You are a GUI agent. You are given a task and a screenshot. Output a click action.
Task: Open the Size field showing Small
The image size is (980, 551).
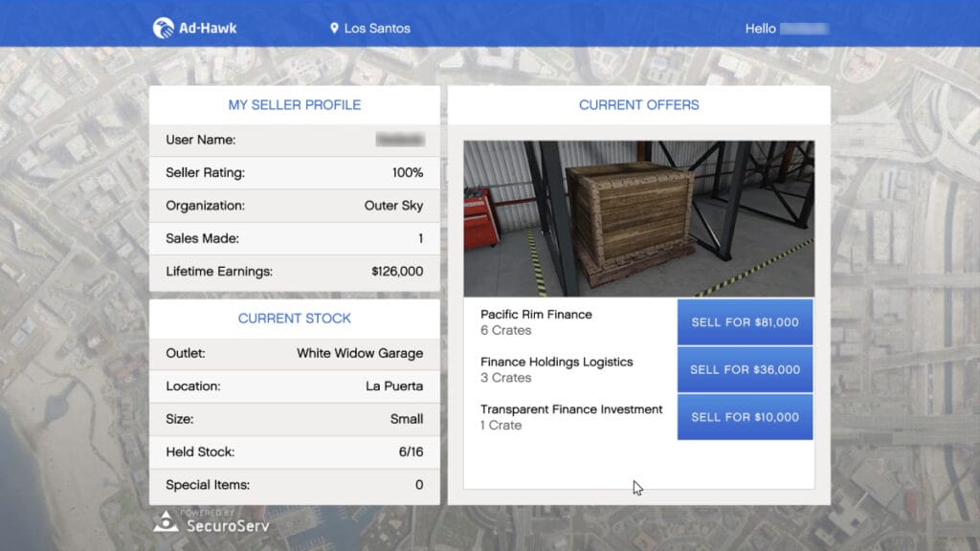point(407,419)
